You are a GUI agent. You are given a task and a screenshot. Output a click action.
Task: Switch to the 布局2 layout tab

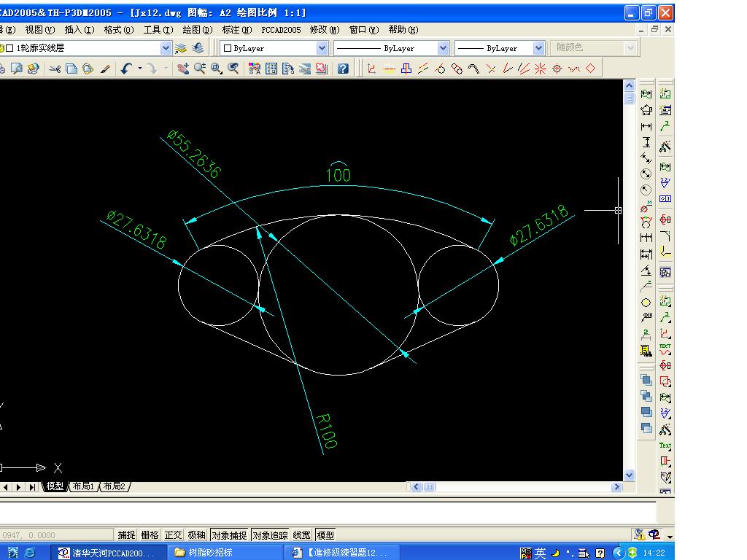(115, 486)
